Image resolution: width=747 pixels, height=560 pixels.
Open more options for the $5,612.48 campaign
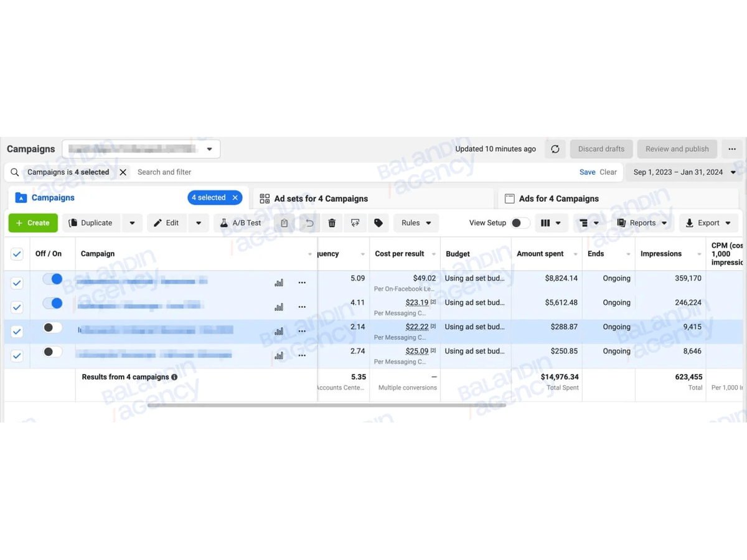click(x=302, y=307)
